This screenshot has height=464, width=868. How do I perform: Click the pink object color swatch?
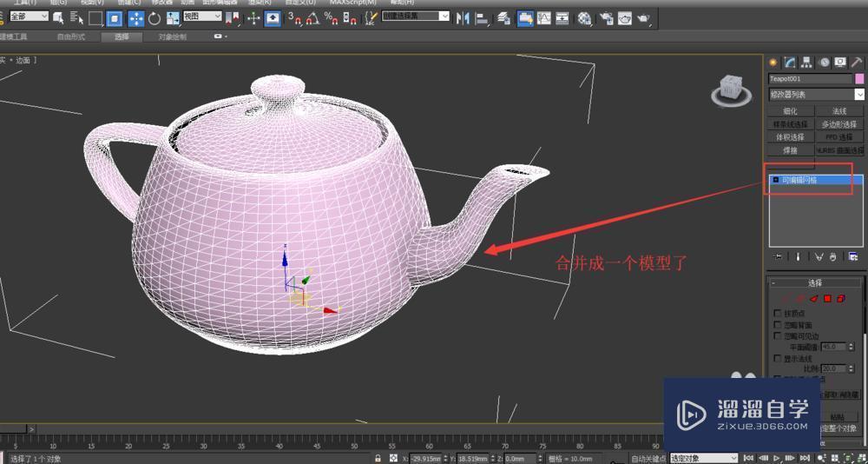[859, 79]
